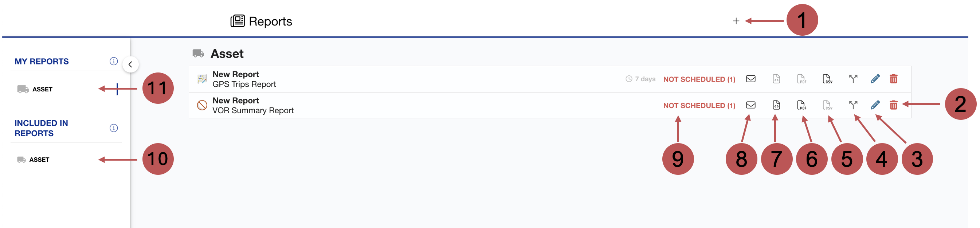The image size is (980, 228).
Task: Email the GPS Trips Report
Action: [750, 79]
